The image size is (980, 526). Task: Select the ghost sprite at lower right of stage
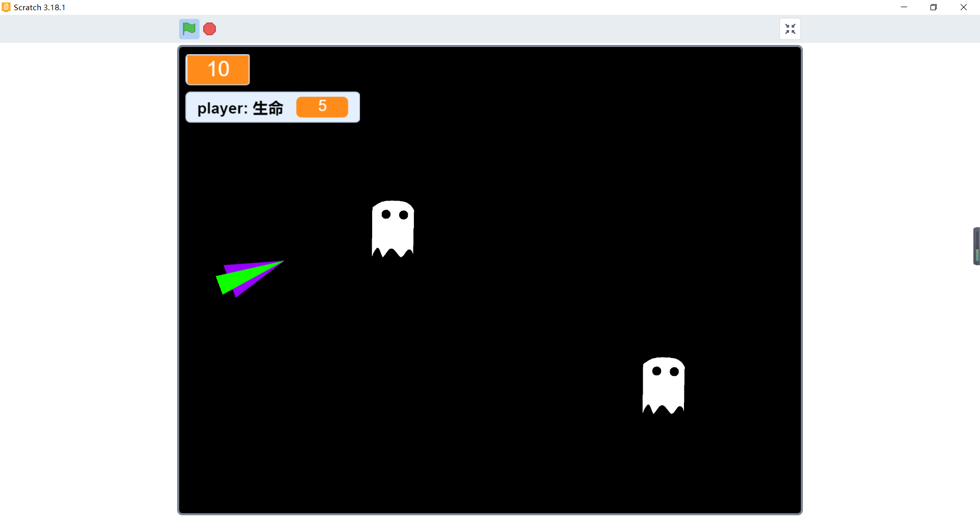pos(663,387)
